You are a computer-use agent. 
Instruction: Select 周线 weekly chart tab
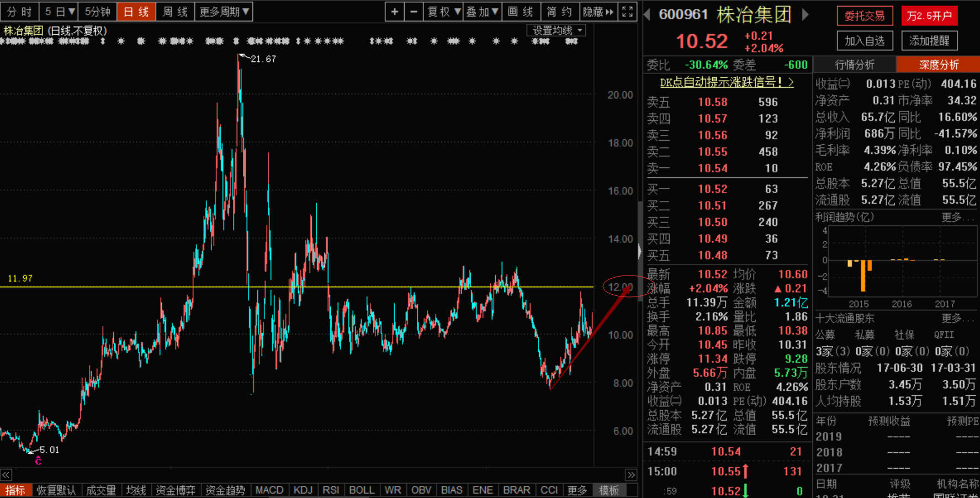176,12
